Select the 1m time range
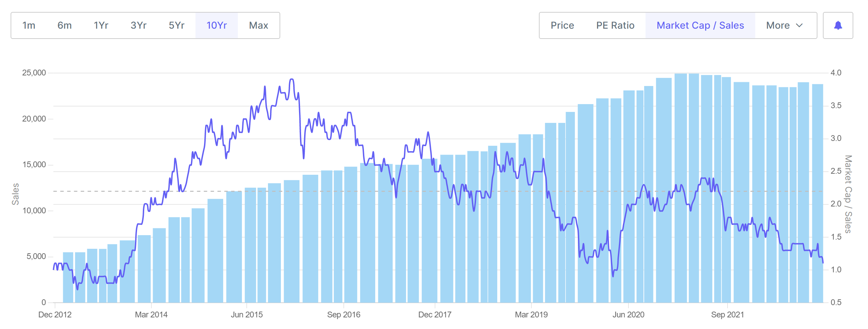The image size is (868, 329). pos(29,26)
